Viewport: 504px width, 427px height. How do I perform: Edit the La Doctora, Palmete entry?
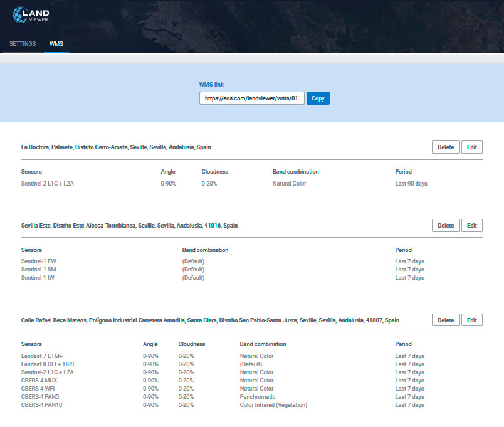[x=472, y=147]
